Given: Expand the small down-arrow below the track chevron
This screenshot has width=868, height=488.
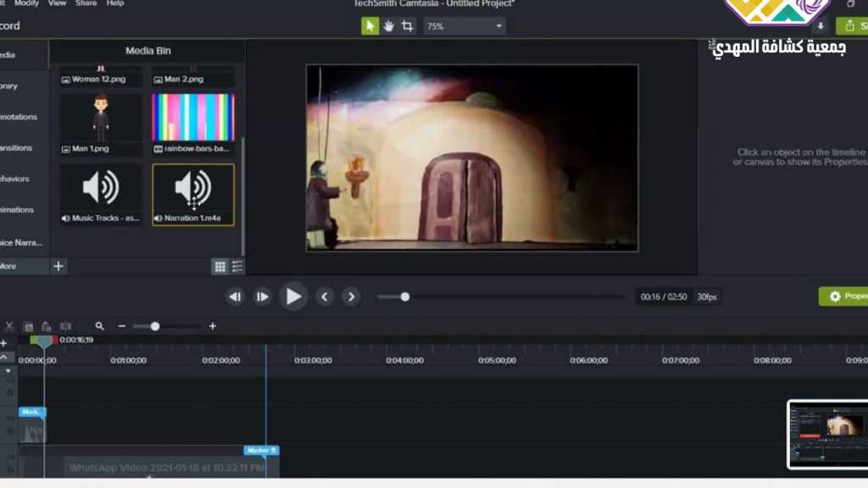Looking at the screenshot, I should pos(8,371).
